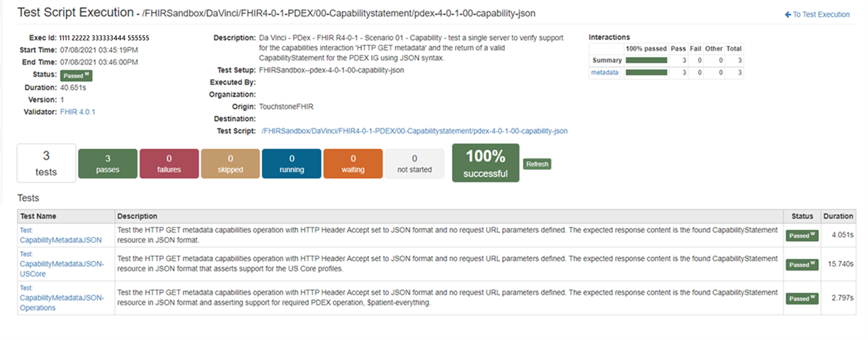Open Test: CapabilityMetadataJSON link

pos(61,234)
